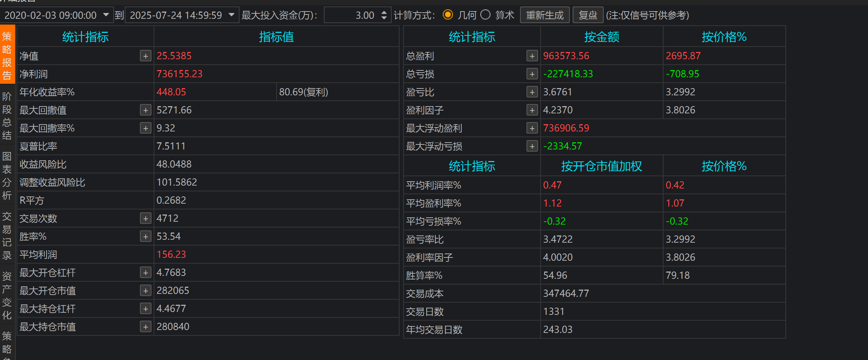Expand the 最大浮动盈利 row plus button

[532, 128]
